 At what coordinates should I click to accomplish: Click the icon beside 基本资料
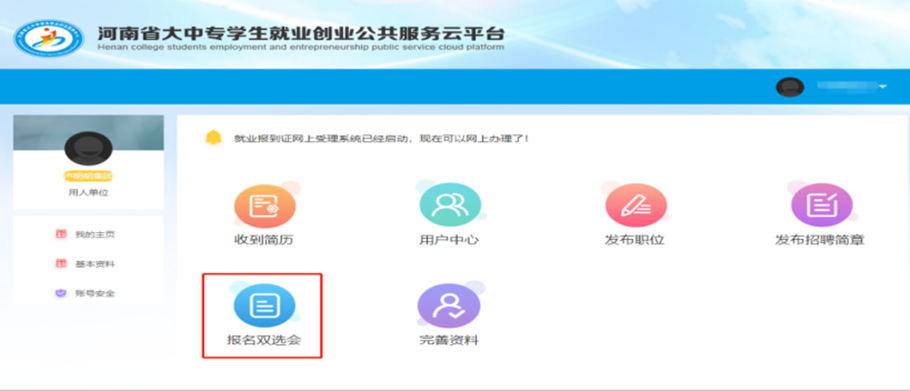pos(61,264)
